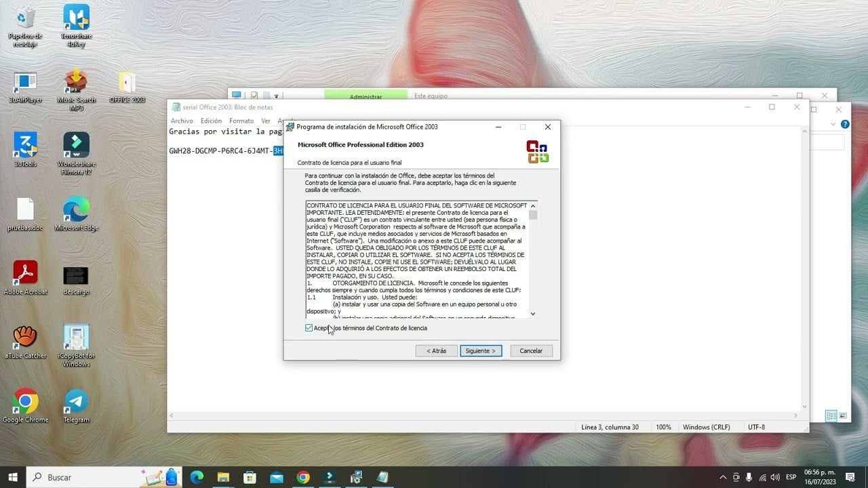The width and height of the screenshot is (868, 488).
Task: Click the 100% zoom status entry
Action: (663, 427)
